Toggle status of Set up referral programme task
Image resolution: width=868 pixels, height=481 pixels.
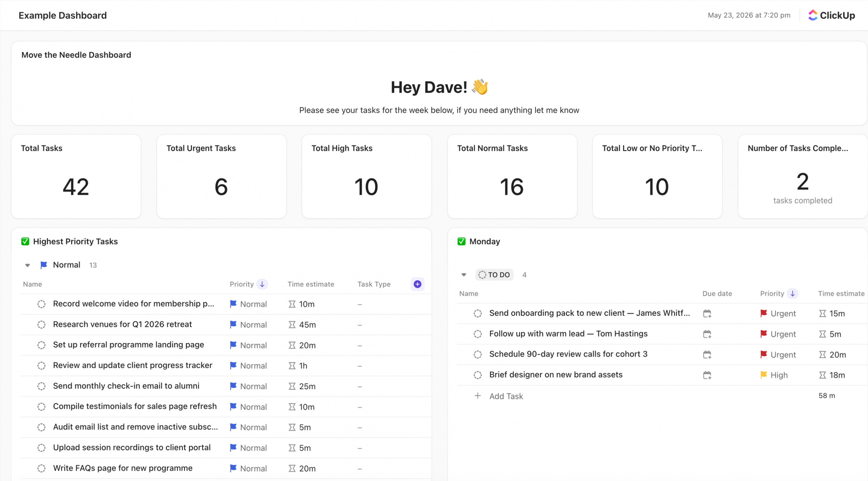pos(41,345)
